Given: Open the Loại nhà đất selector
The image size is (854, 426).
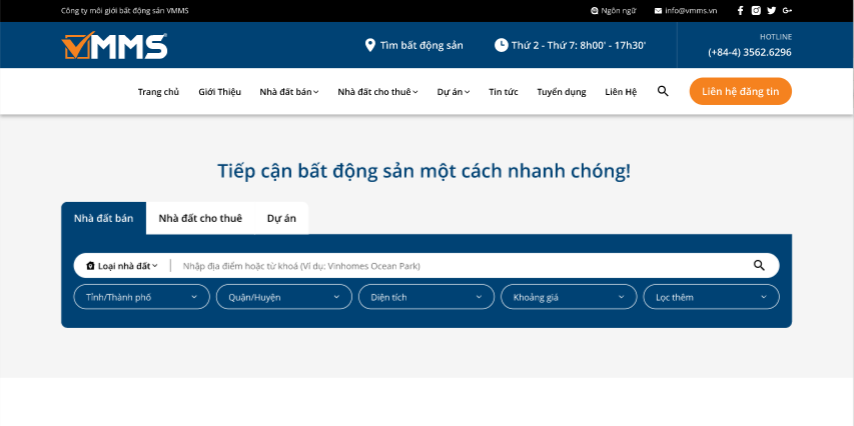Looking at the screenshot, I should click(122, 266).
